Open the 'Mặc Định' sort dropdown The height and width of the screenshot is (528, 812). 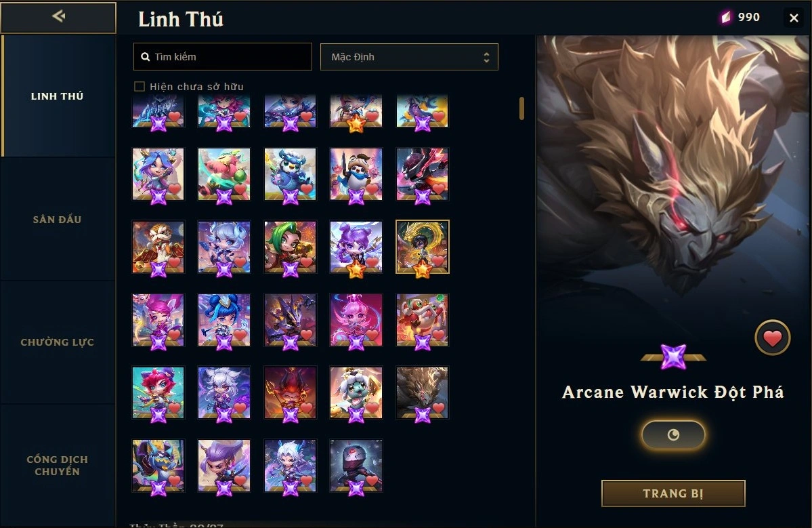(x=409, y=57)
